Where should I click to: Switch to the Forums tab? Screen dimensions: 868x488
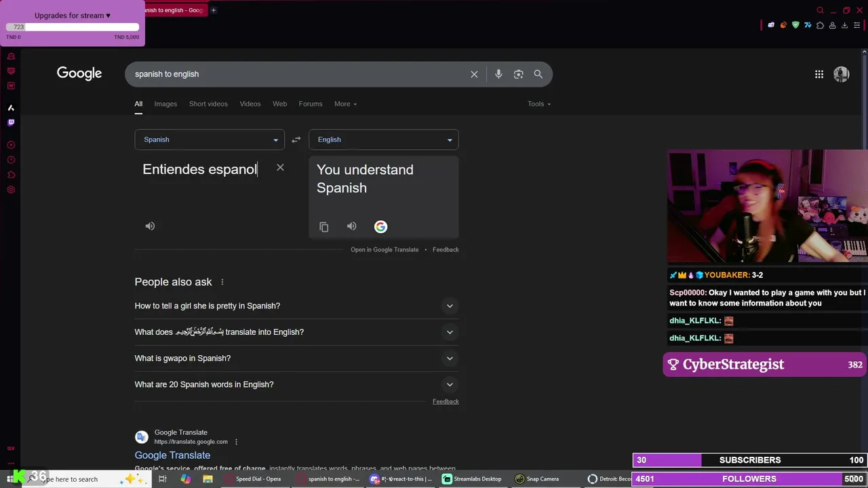point(311,104)
